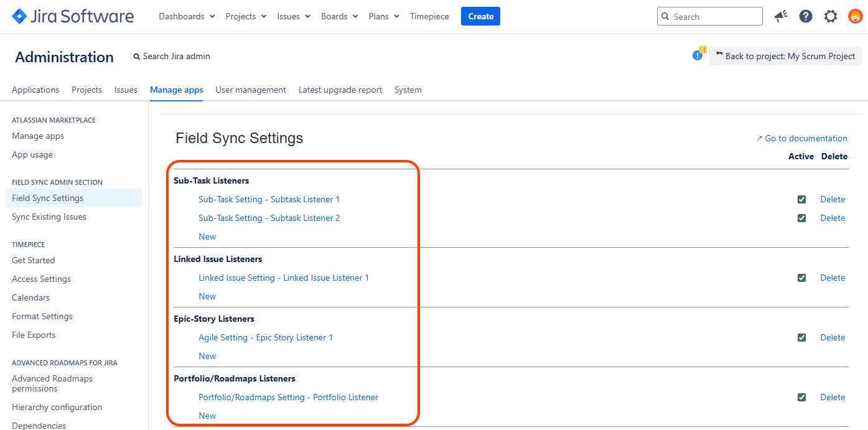
Task: Delete Epic Story Listener 1
Action: [833, 338]
